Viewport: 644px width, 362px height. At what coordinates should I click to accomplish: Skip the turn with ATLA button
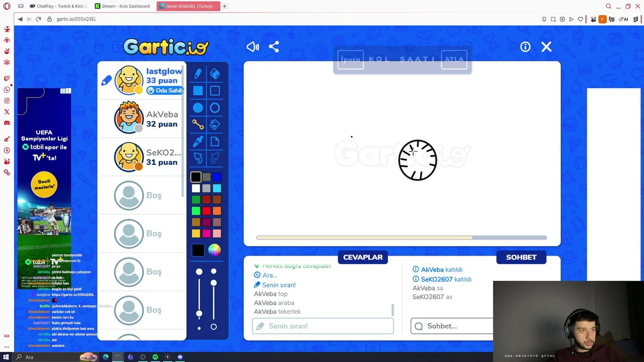pos(454,59)
